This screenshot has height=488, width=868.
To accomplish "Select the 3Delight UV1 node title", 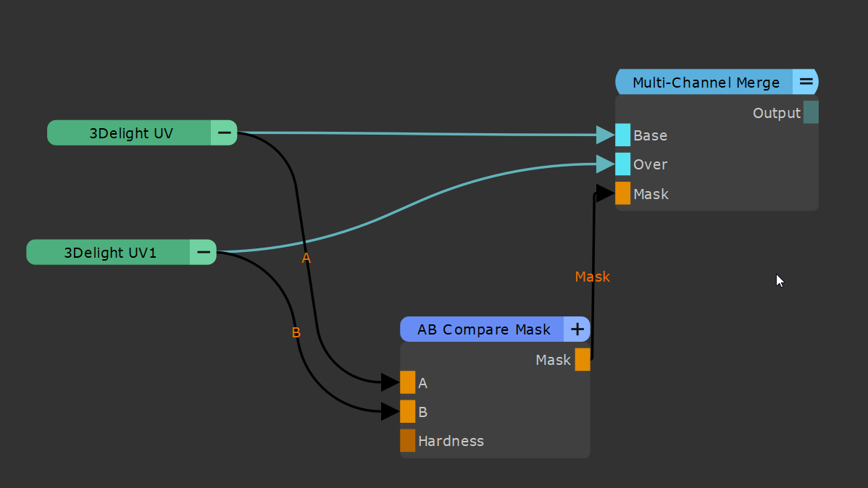I will tap(109, 253).
